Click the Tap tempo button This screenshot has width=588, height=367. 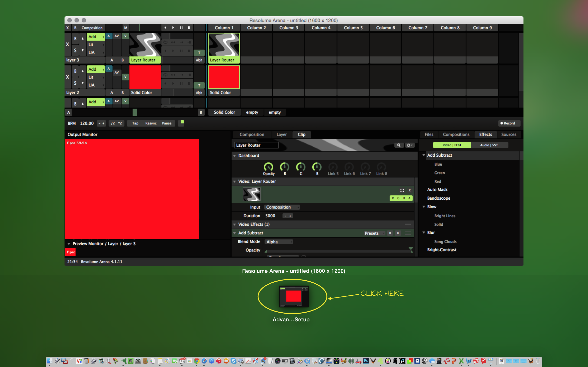(x=135, y=123)
